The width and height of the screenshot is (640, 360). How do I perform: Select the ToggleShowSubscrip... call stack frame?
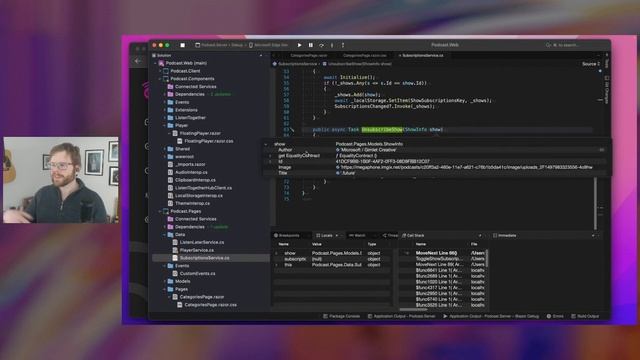pos(439,259)
